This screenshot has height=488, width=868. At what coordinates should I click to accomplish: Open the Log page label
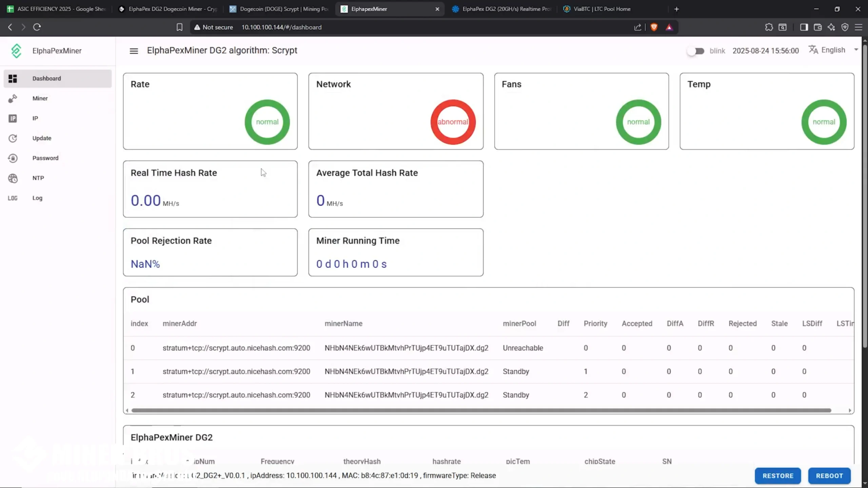pyautogui.click(x=37, y=198)
